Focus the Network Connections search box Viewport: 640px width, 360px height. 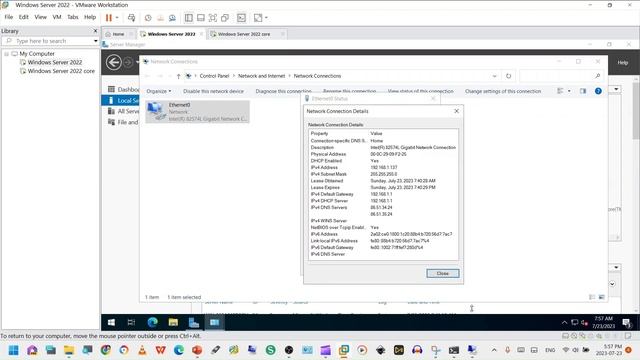click(x=560, y=76)
